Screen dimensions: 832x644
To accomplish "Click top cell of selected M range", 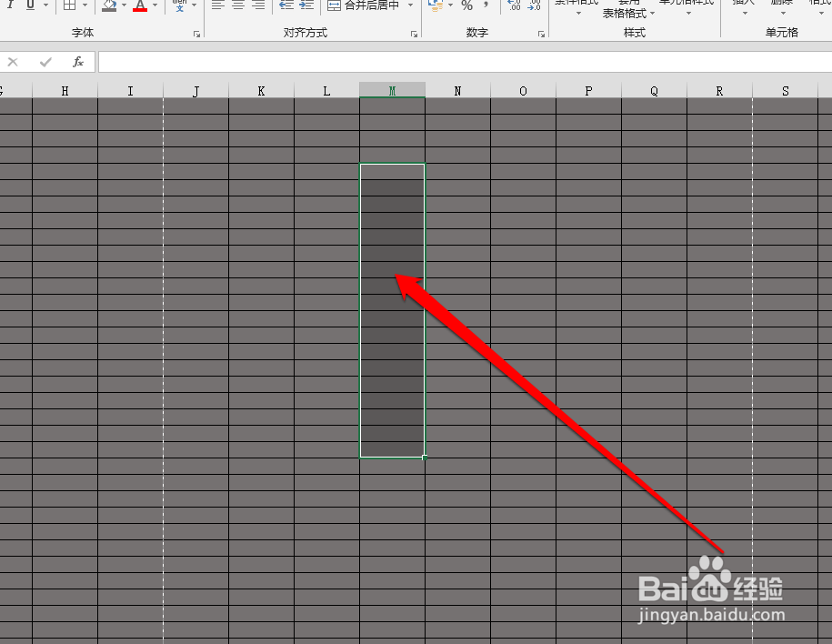I will click(x=392, y=172).
